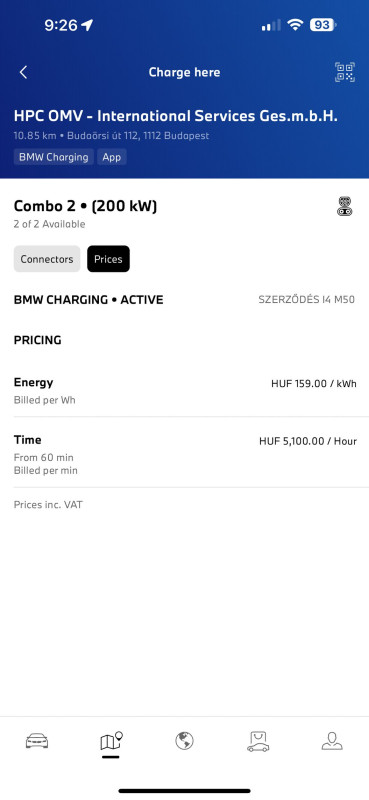Screen dimensions: 369x800
Task: Tap the SZERZŐDÉS I4 M50 contract label
Action: point(306,299)
